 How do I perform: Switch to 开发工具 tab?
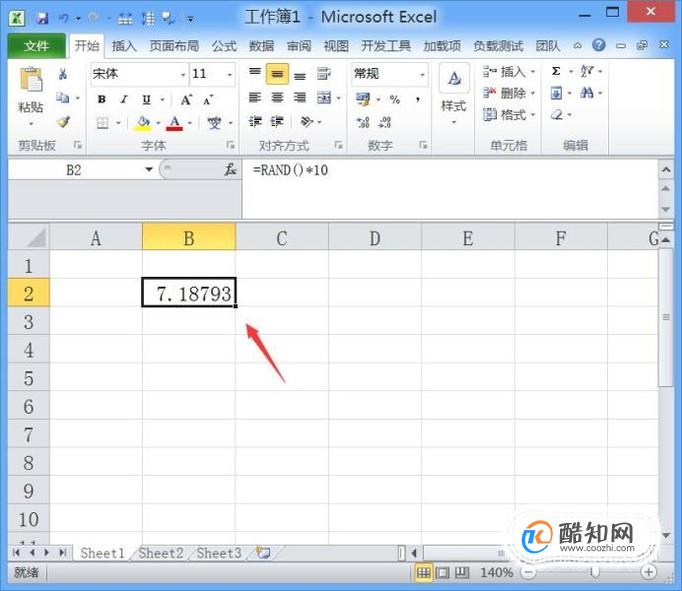386,46
